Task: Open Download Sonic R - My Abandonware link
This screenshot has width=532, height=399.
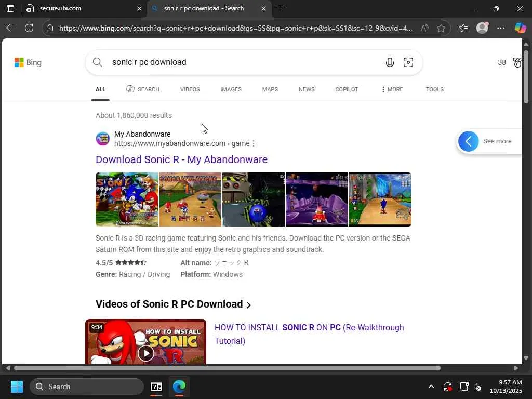Action: [181, 159]
